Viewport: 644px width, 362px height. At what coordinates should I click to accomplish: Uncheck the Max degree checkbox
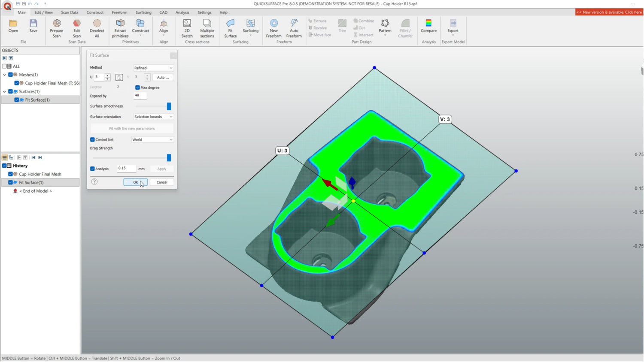coord(138,87)
